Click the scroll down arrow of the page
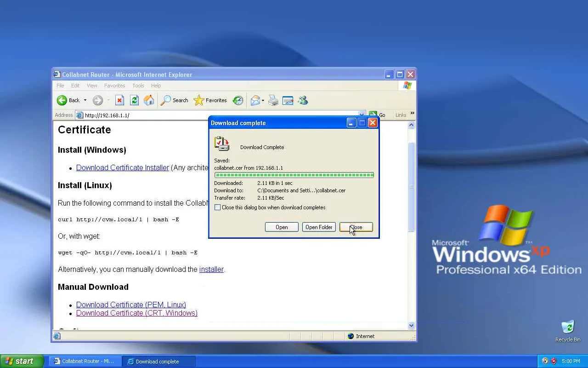Viewport: 588px width, 368px height. tap(412, 325)
